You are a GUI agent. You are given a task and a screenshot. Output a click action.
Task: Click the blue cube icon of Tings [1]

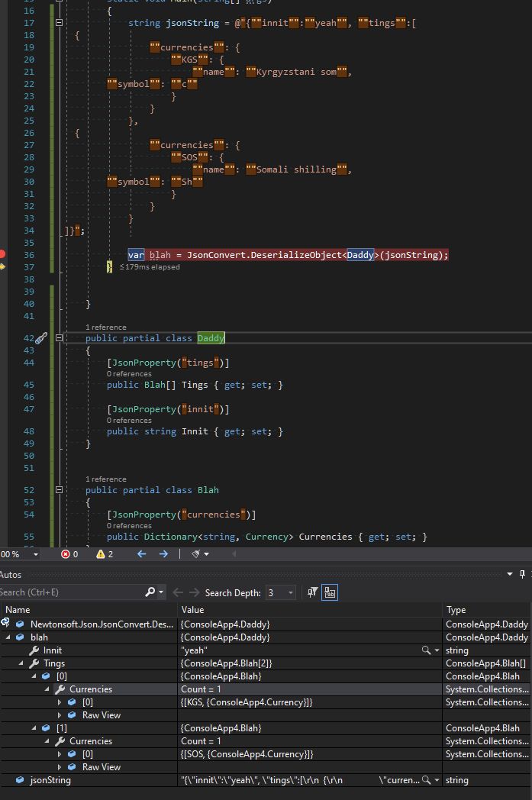pyautogui.click(x=46, y=728)
